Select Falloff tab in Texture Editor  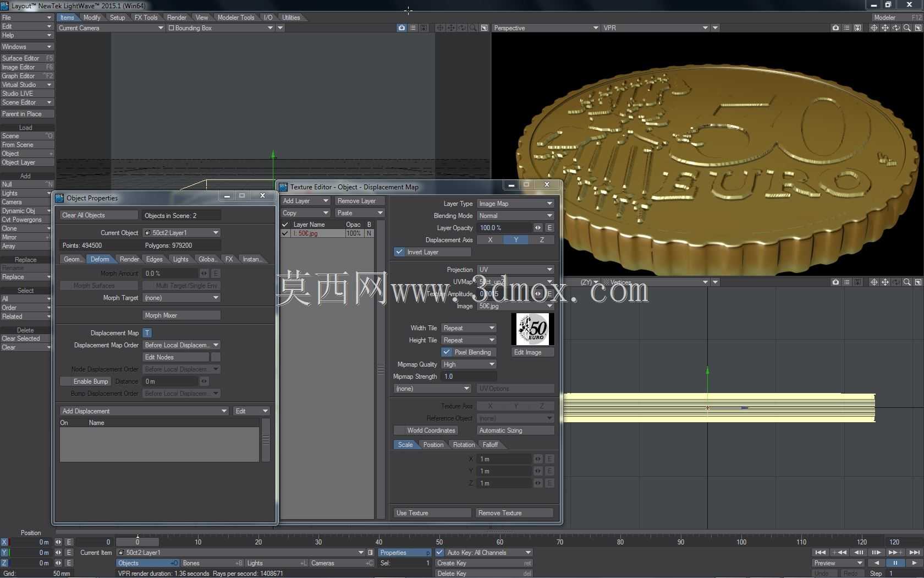coord(490,445)
